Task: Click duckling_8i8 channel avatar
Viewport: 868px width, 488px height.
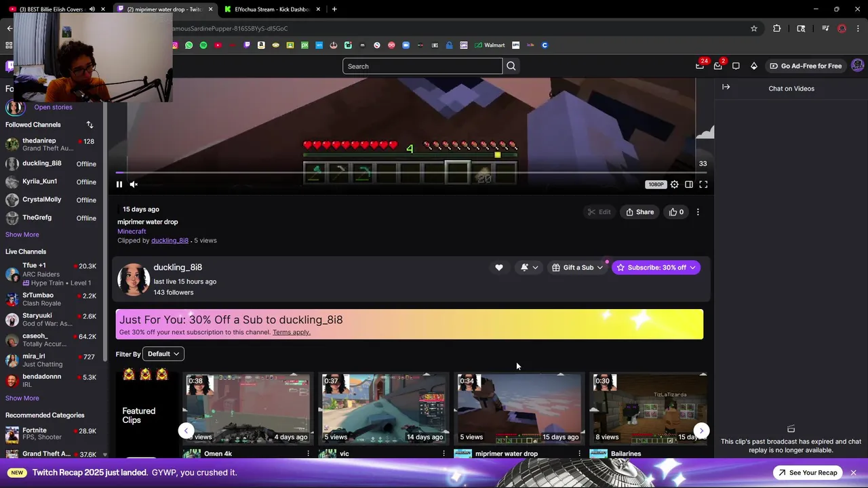Action: click(x=134, y=279)
